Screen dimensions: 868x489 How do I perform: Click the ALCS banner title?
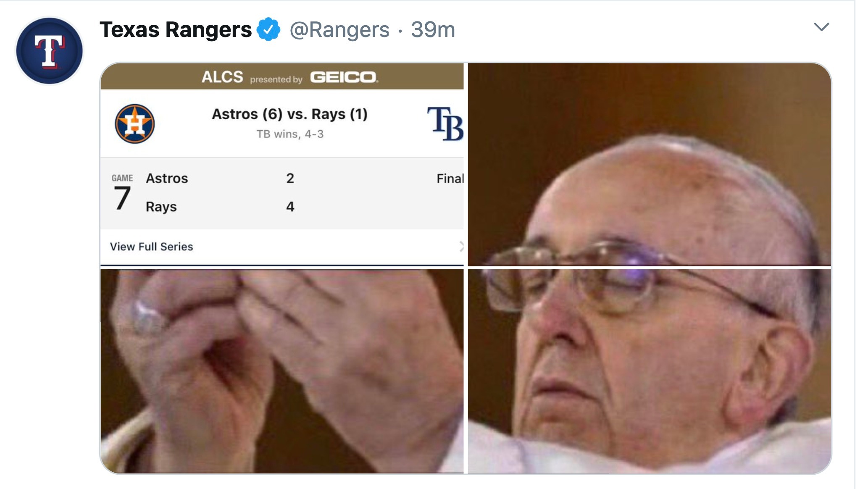[222, 77]
